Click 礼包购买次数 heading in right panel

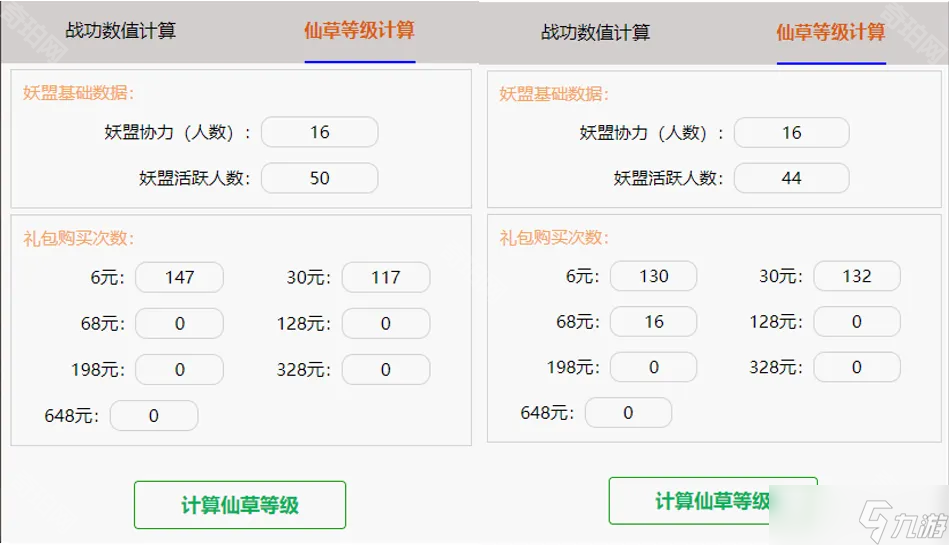554,237
